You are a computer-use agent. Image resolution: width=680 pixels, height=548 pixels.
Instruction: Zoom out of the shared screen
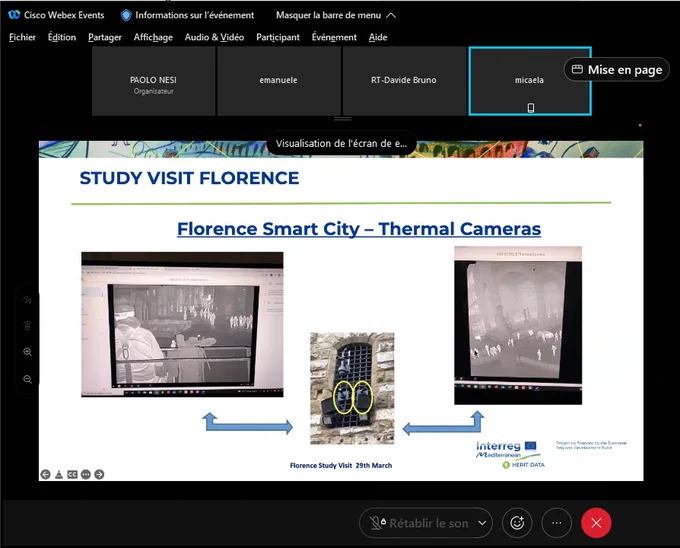27,379
